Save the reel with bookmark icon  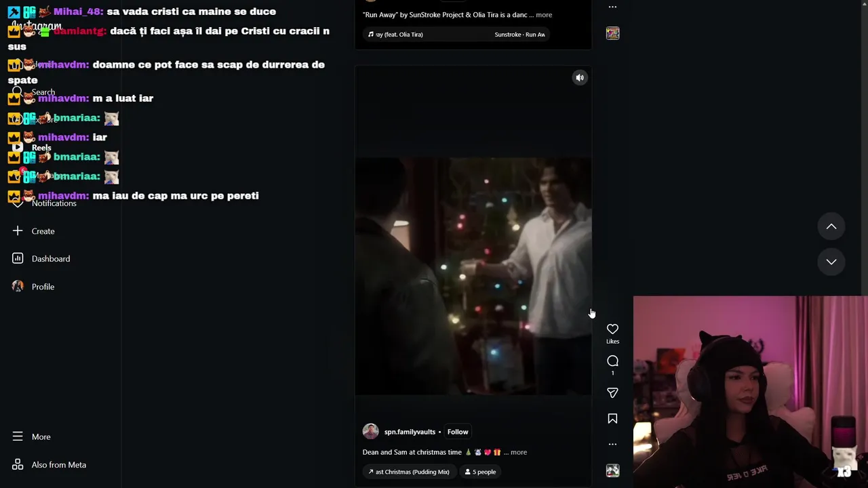pos(612,419)
